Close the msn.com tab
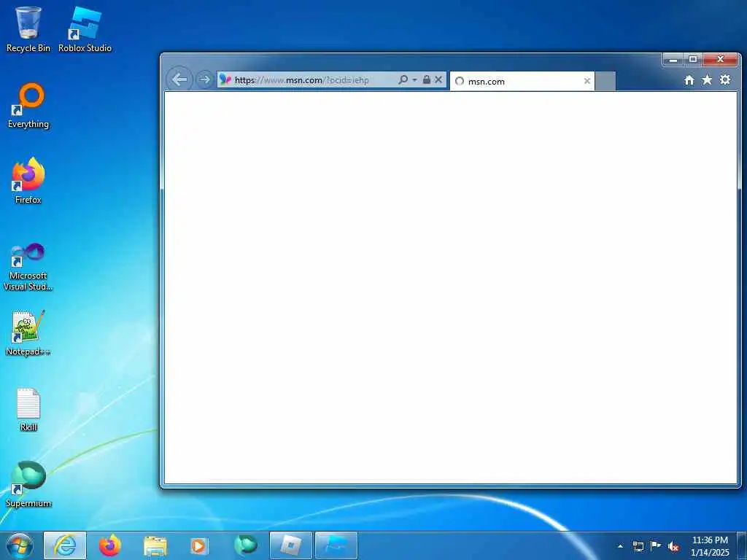Viewport: 747px width, 560px height. (x=587, y=81)
